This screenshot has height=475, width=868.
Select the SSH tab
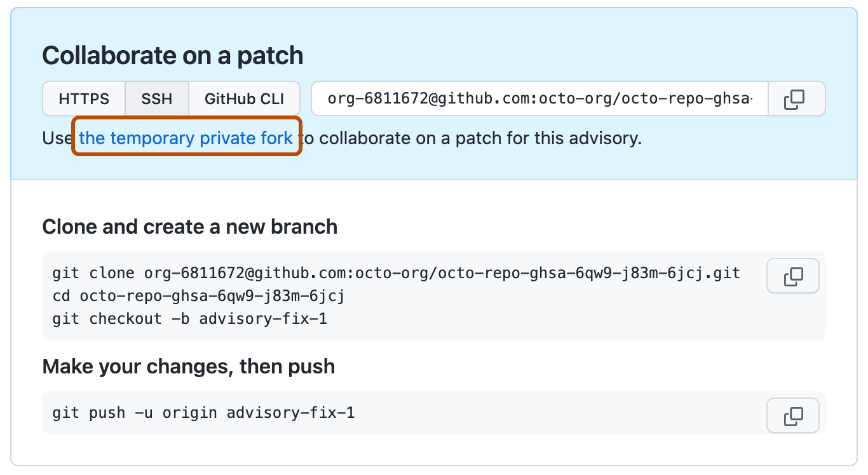[x=157, y=98]
